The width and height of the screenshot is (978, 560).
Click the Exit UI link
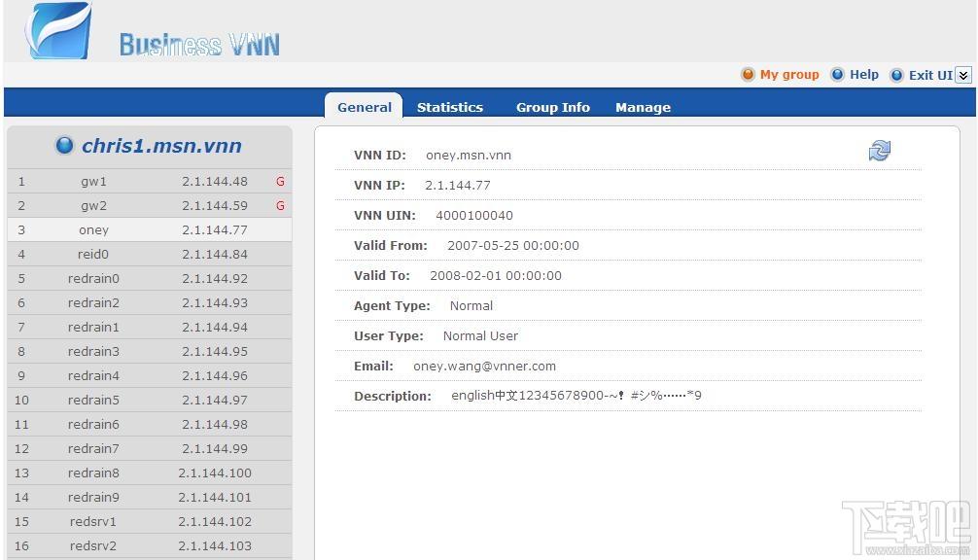click(x=930, y=76)
